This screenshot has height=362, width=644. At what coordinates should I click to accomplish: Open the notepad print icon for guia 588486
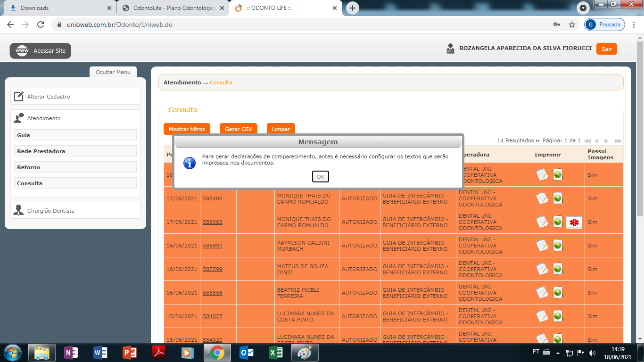pyautogui.click(x=542, y=198)
